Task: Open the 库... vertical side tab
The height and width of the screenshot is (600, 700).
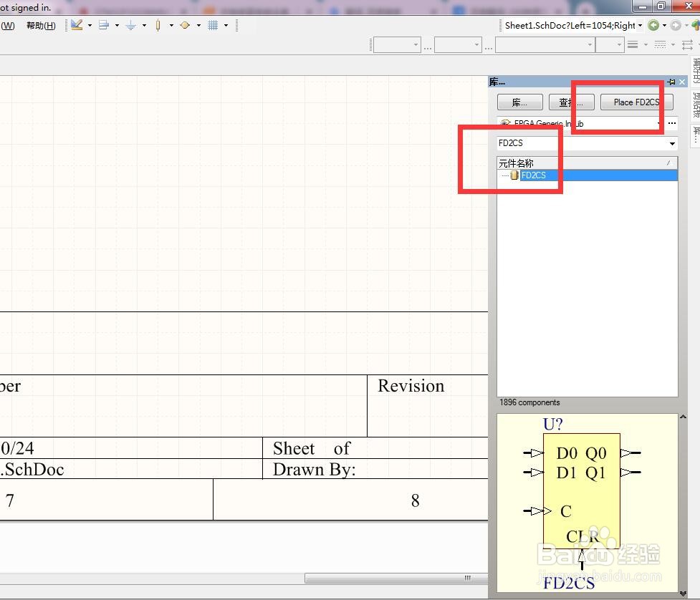Action: tap(696, 135)
